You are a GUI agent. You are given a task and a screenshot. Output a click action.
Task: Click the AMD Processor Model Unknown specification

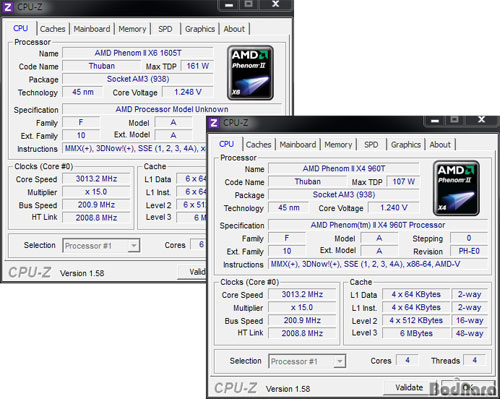coord(172,109)
